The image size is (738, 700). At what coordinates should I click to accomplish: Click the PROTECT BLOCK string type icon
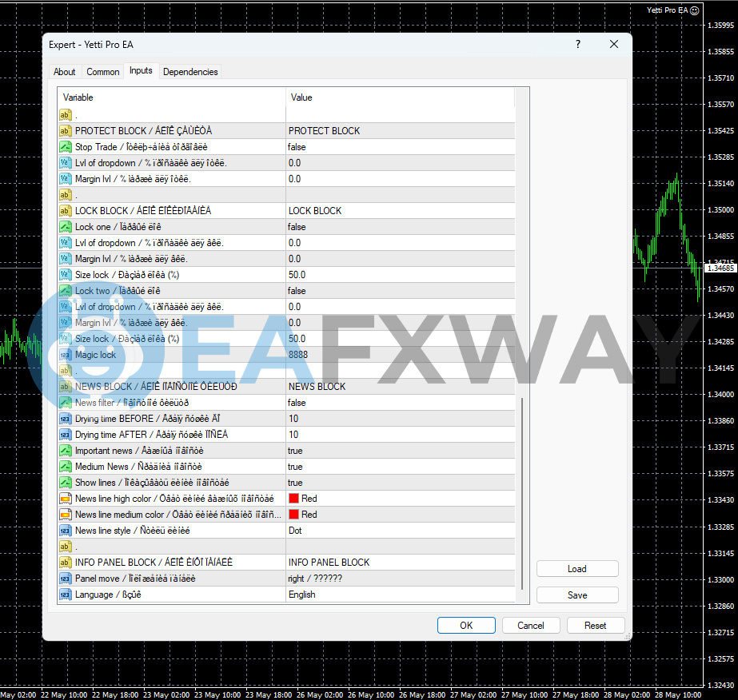tap(66, 131)
